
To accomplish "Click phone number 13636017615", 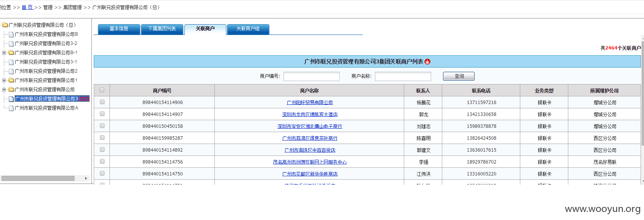I will click(481, 150).
